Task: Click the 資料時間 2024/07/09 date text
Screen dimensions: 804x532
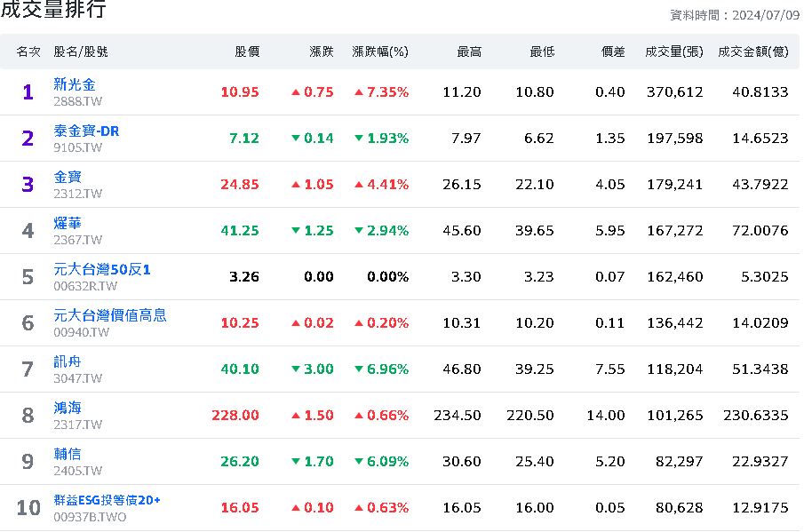Action: [735, 15]
